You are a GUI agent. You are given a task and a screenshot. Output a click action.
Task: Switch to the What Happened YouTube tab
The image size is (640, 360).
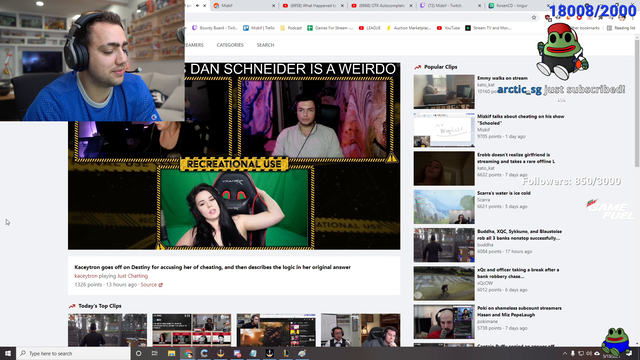313,6
